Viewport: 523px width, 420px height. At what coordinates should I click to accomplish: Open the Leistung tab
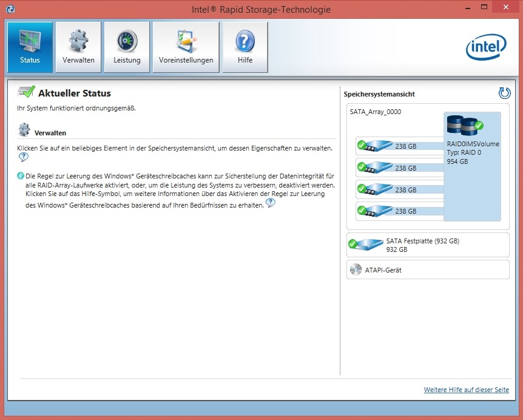[127, 47]
